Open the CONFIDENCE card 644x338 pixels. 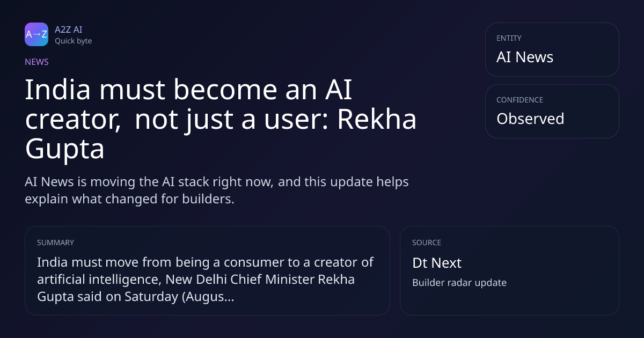coord(552,111)
